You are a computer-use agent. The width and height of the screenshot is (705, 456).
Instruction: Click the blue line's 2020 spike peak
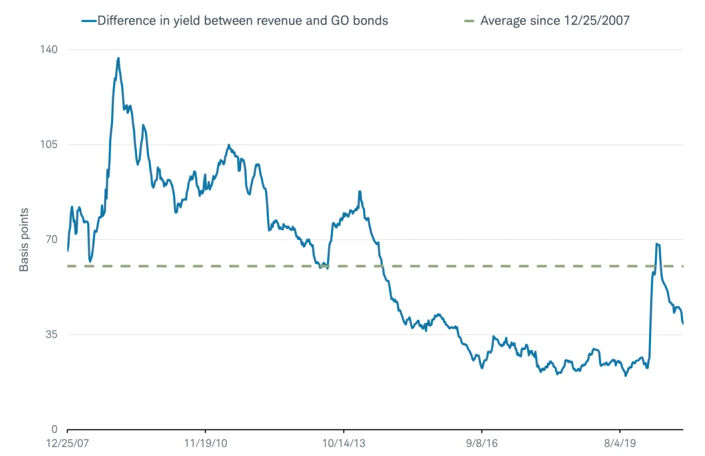point(657,244)
